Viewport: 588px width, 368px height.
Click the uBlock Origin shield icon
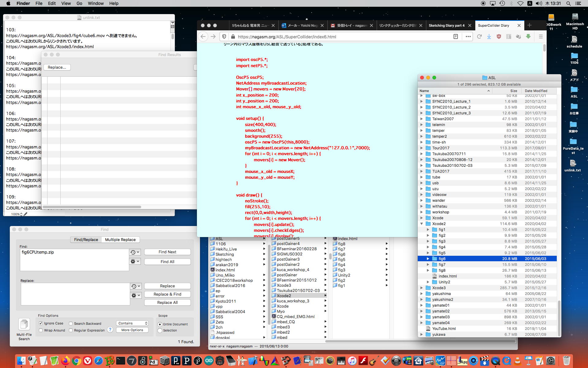499,36
